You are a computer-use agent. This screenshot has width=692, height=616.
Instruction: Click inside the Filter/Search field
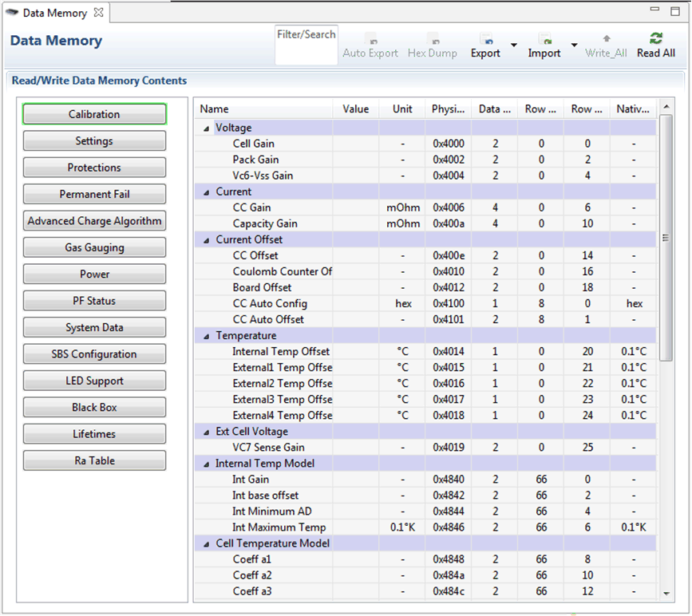pyautogui.click(x=306, y=44)
